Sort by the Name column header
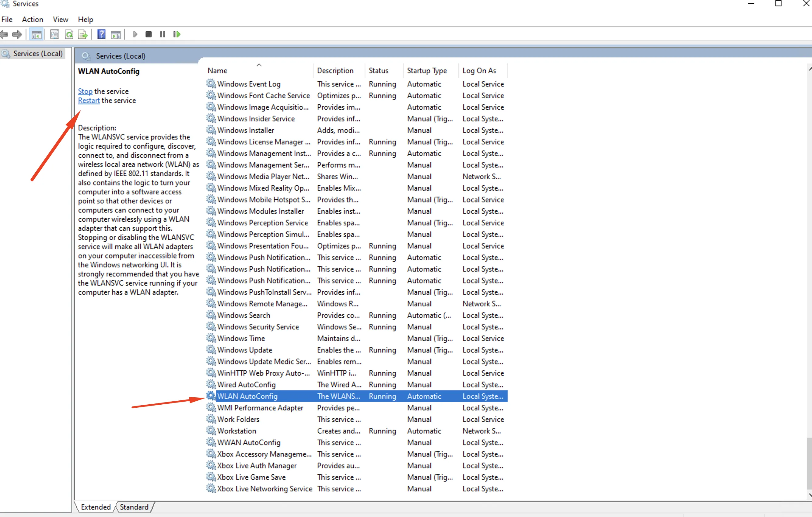 point(258,70)
